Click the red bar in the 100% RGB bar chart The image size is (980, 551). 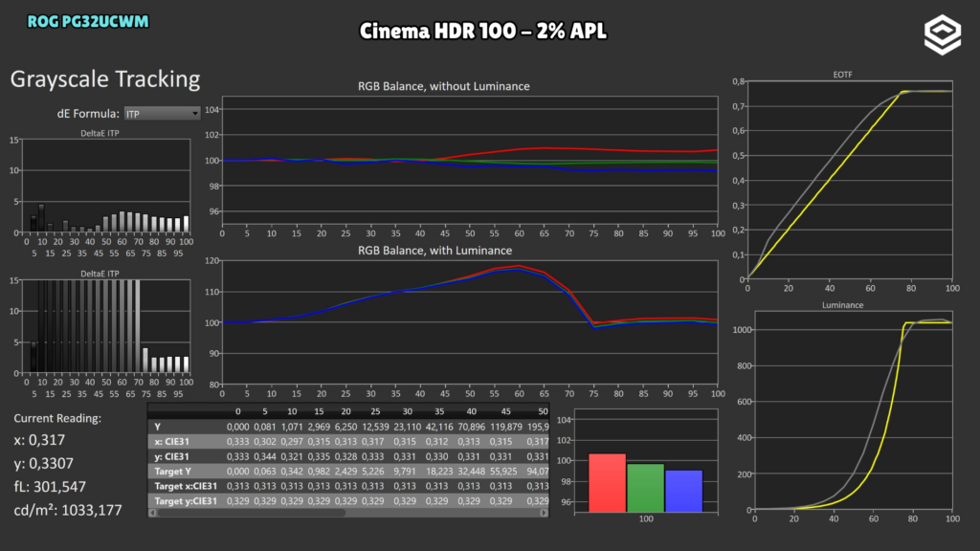[607, 483]
